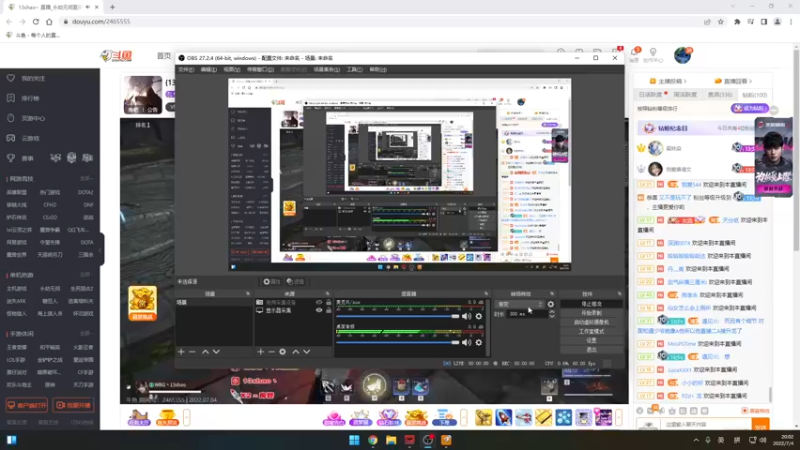The width and height of the screenshot is (800, 450).
Task: Mute the Desktop Audio speaker icon
Action: tap(466, 342)
